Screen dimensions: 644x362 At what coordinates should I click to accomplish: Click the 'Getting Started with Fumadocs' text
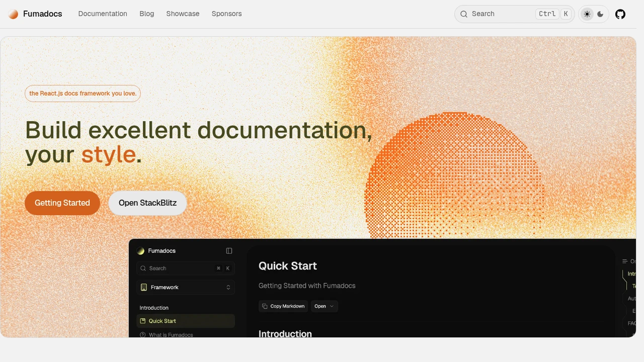pyautogui.click(x=307, y=286)
